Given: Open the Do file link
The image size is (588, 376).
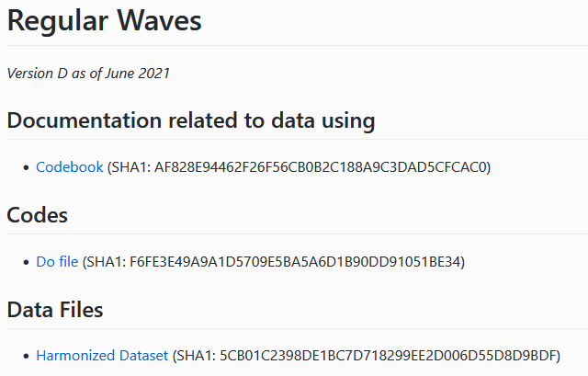Looking at the screenshot, I should pyautogui.click(x=57, y=262).
